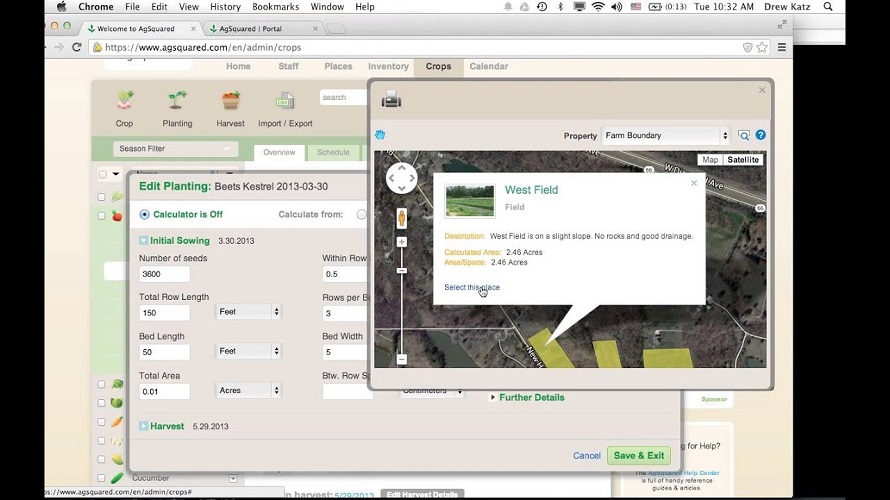Open the Crops navigation tab
Viewport: 890px width, 500px height.
click(x=439, y=66)
